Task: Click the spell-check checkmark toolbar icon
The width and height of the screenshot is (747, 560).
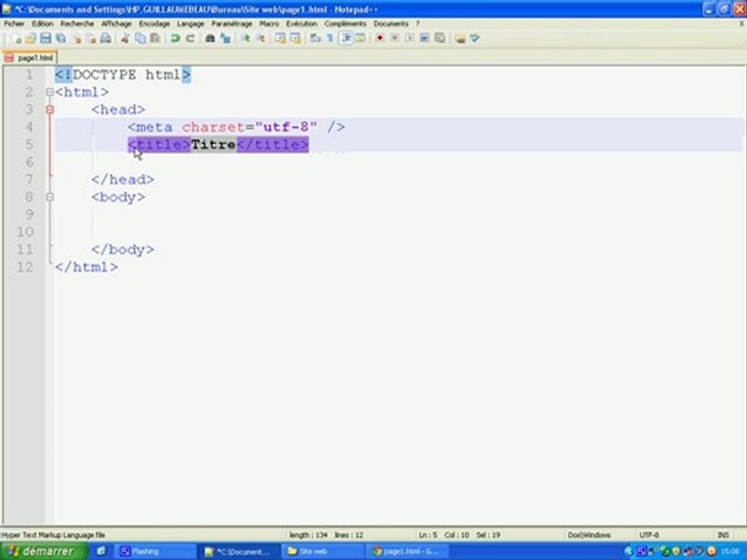Action: point(475,39)
